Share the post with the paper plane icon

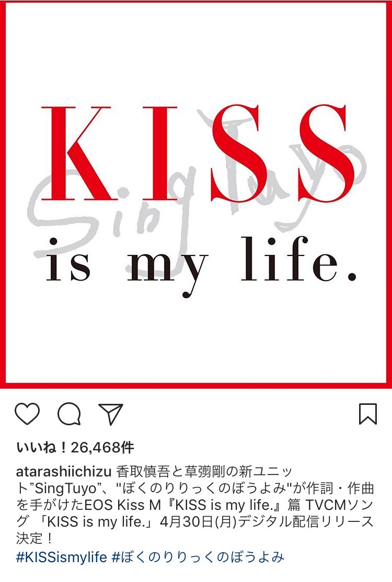pos(111,413)
